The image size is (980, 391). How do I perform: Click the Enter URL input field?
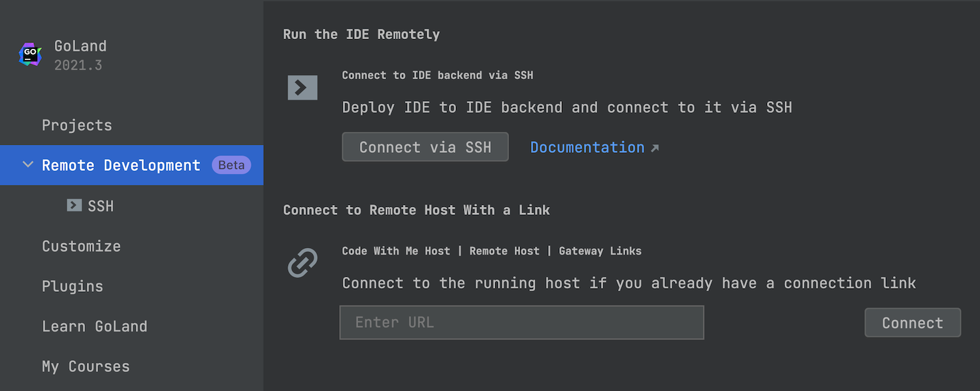pyautogui.click(x=521, y=322)
